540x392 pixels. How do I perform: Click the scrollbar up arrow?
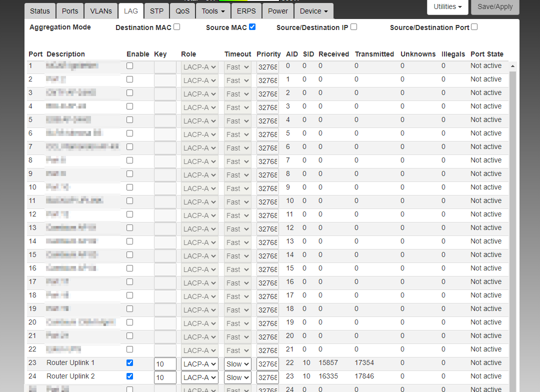[x=512, y=66]
